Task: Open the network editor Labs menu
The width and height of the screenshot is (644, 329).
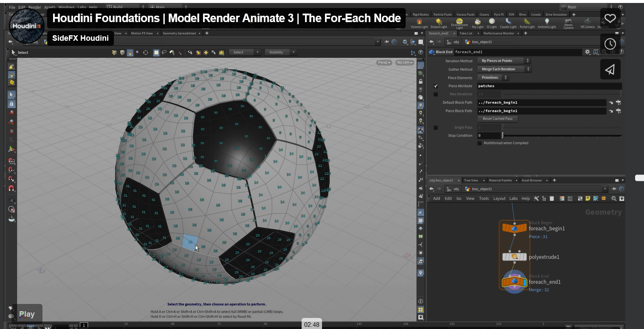Action: [514, 198]
